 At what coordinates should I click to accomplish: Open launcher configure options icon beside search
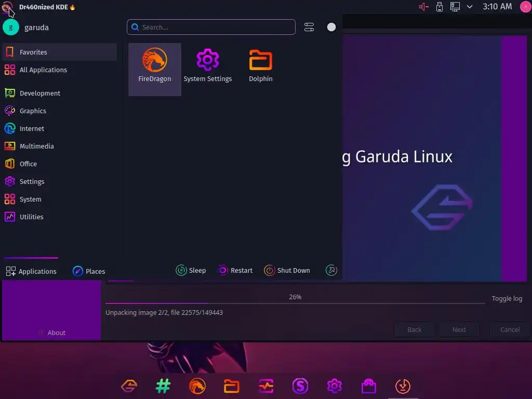point(309,27)
